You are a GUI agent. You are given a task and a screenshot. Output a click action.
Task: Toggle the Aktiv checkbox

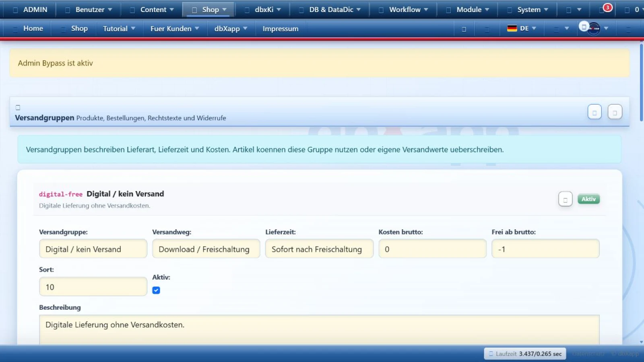click(156, 290)
